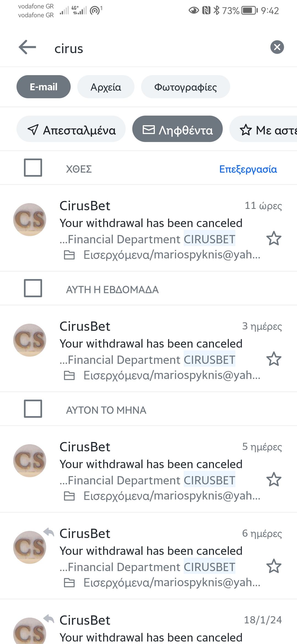297x644 pixels.
Task: Toggle the Ληφθέντα filter chip
Action: tap(177, 129)
